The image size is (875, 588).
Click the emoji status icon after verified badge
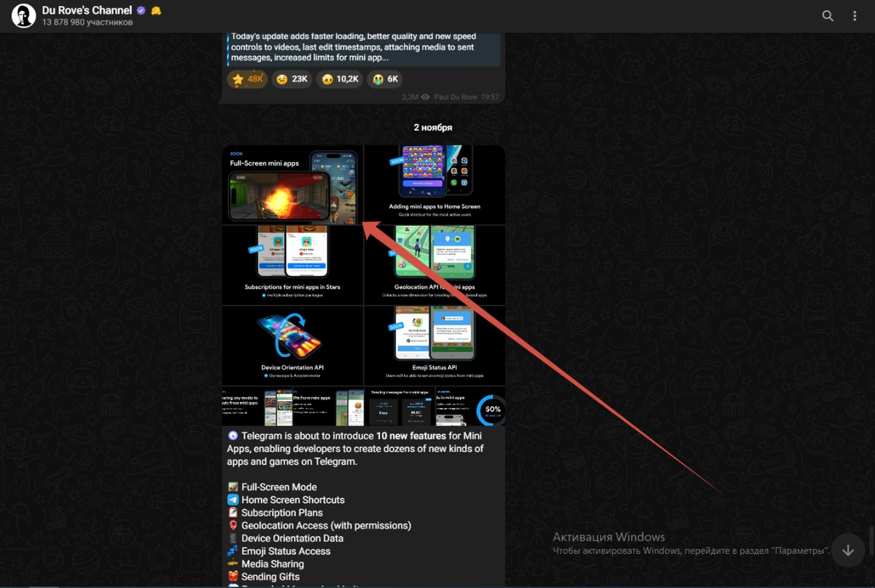pos(156,11)
